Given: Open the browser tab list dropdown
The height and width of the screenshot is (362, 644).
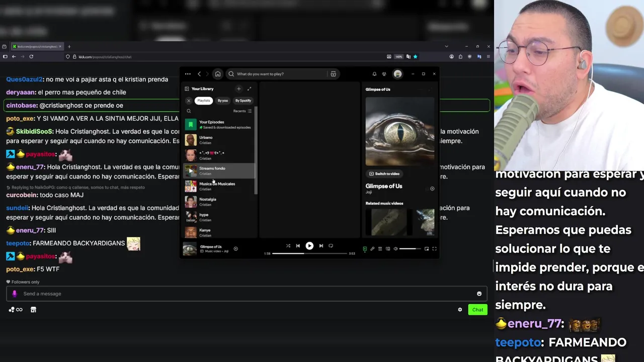Looking at the screenshot, I should pos(446,47).
